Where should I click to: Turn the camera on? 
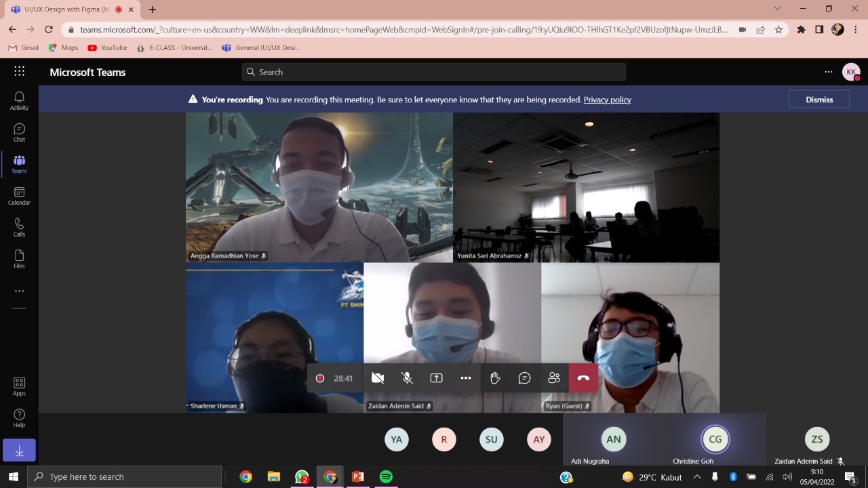coord(378,378)
